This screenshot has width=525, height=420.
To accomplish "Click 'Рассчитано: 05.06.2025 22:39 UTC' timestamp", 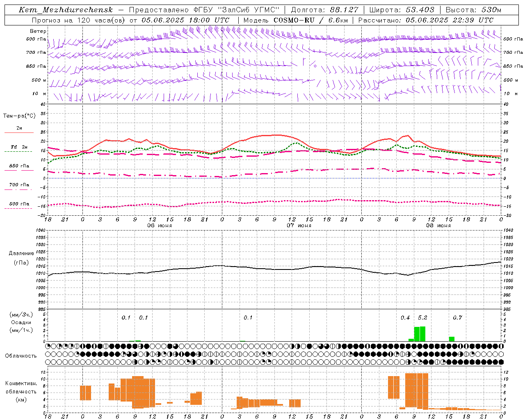I will coord(426,20).
